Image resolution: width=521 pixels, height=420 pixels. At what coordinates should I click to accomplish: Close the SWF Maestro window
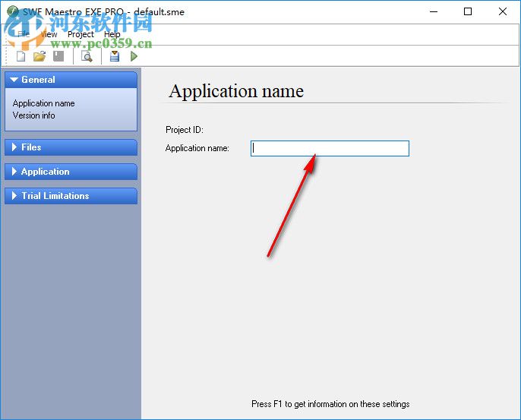(503, 11)
